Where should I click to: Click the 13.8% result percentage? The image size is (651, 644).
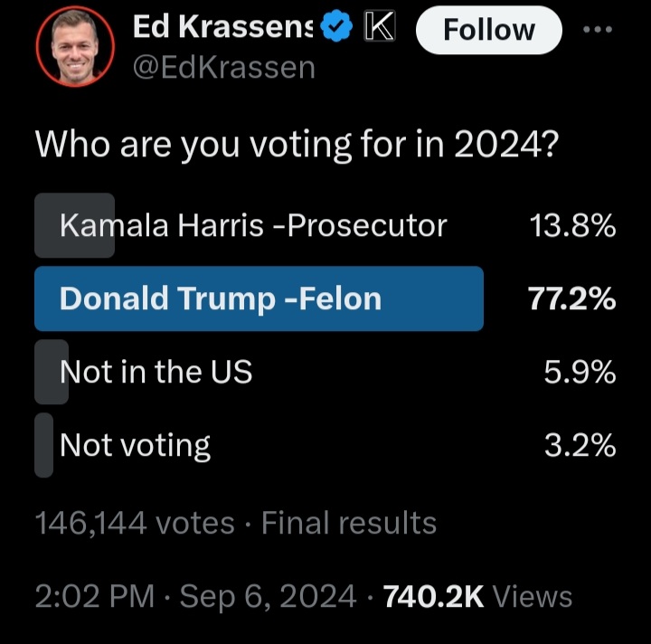572,225
